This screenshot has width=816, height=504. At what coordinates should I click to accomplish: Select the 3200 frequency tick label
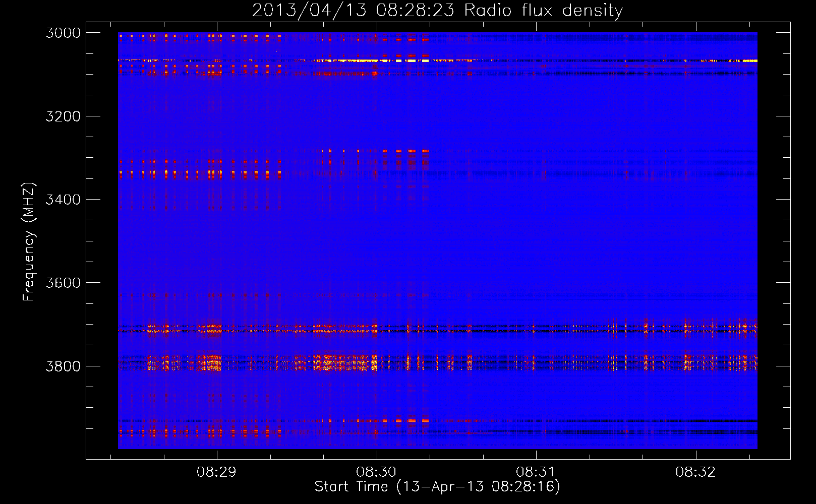tap(63, 116)
